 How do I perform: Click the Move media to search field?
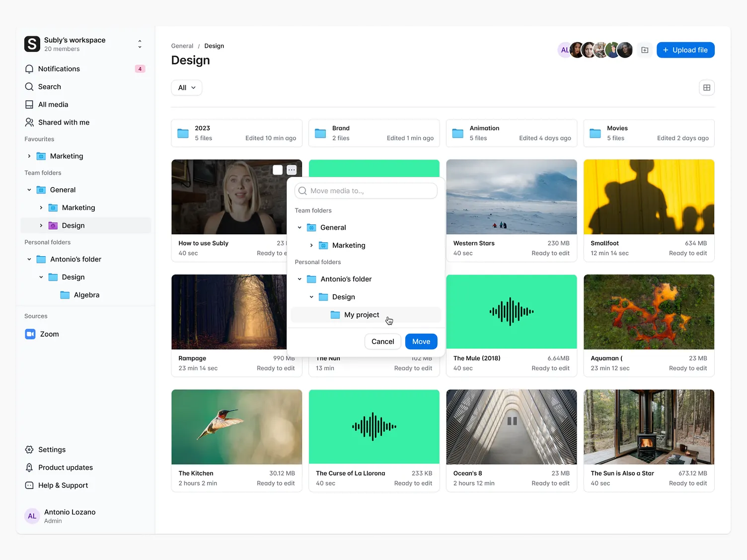(366, 191)
